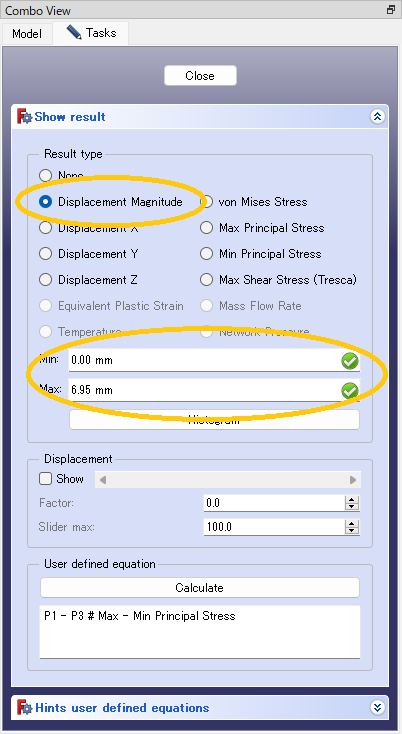Click the FreeCAD icon beside Hints header
Screen dimensions: 402x734
coord(24,707)
